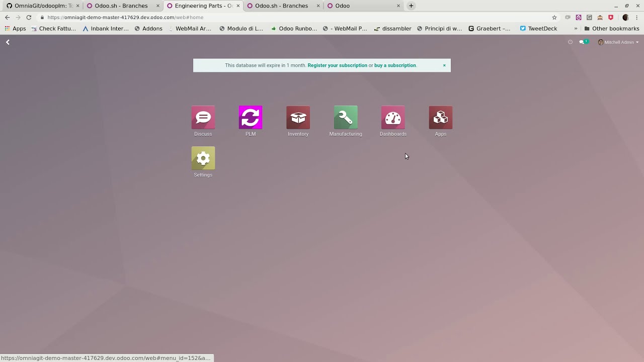Open a new browser tab

click(411, 6)
